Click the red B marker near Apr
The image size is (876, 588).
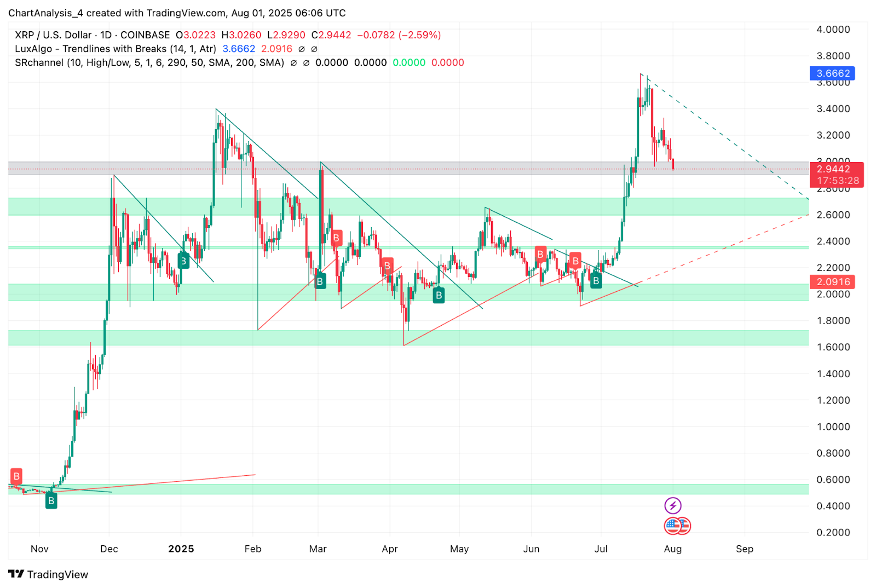(x=387, y=266)
